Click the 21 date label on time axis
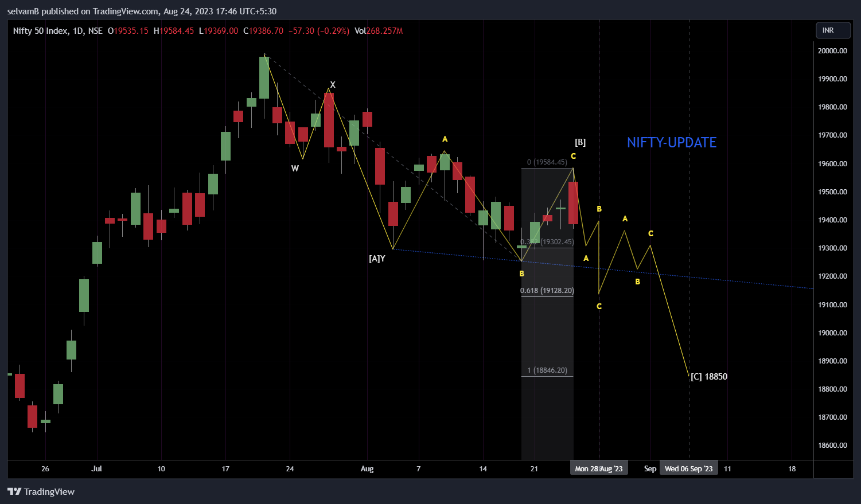Viewport: 861px width, 504px height. click(x=534, y=468)
